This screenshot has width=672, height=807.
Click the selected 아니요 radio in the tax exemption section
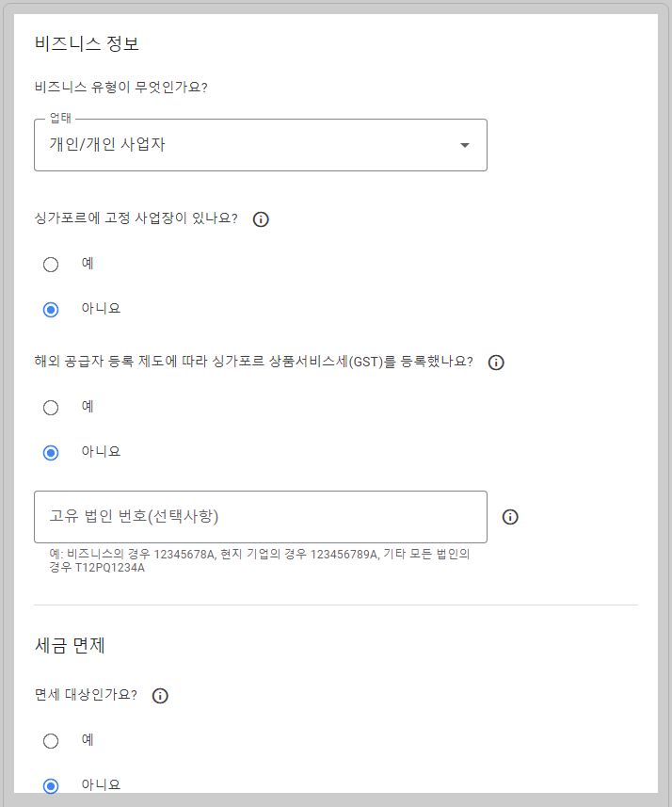(51, 783)
